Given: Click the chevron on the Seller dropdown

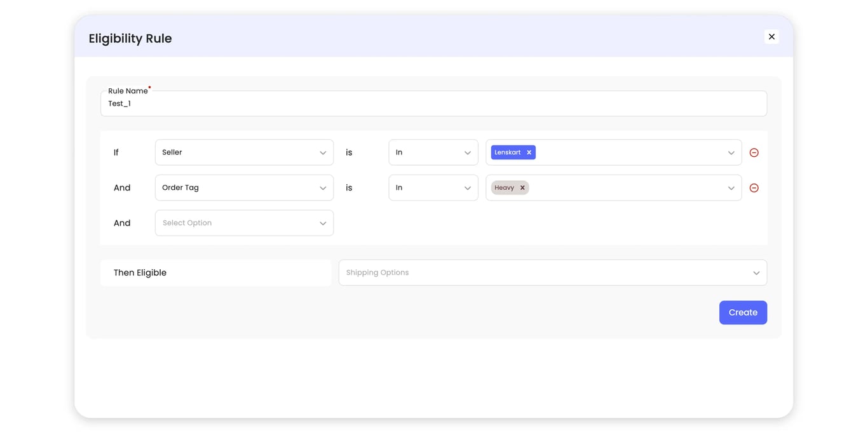Looking at the screenshot, I should pyautogui.click(x=323, y=152).
